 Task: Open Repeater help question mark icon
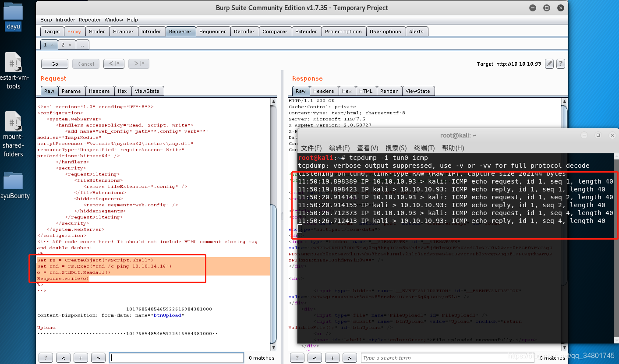click(x=560, y=64)
